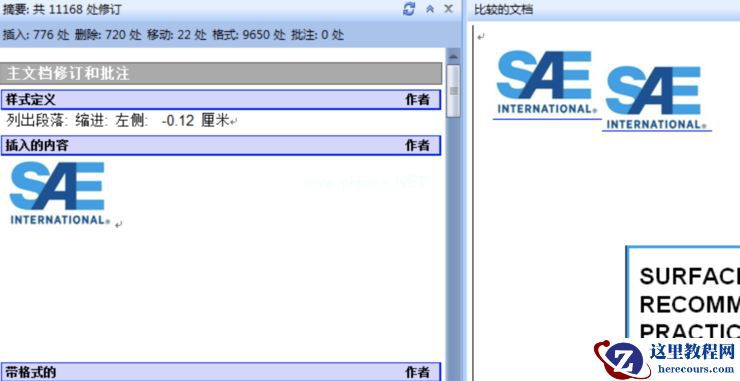Click the 作者 label on 插入的内容 row
740x381 pixels.
418,145
